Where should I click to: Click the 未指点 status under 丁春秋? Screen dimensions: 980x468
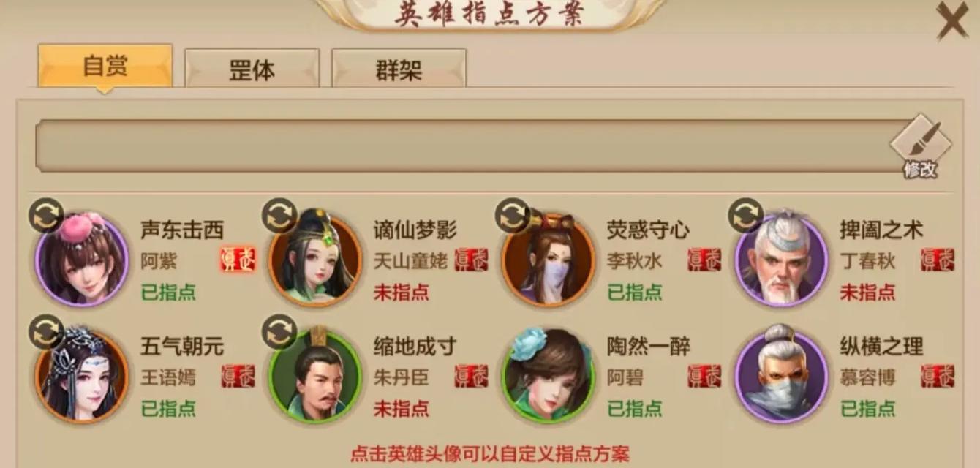point(867,292)
